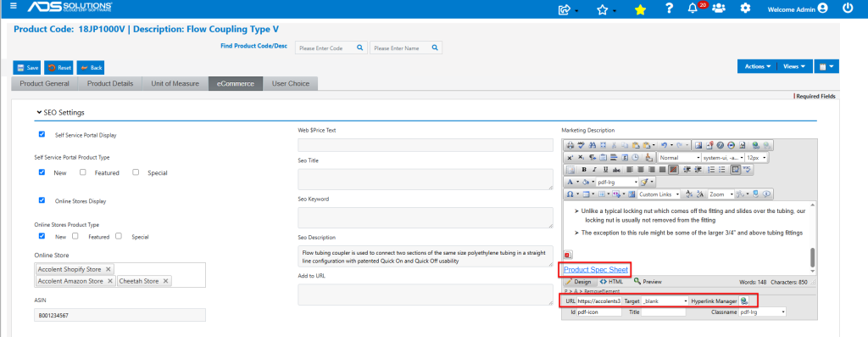Click the editor Print icon
Image resolution: width=868 pixels, height=337 pixels.
click(570, 144)
